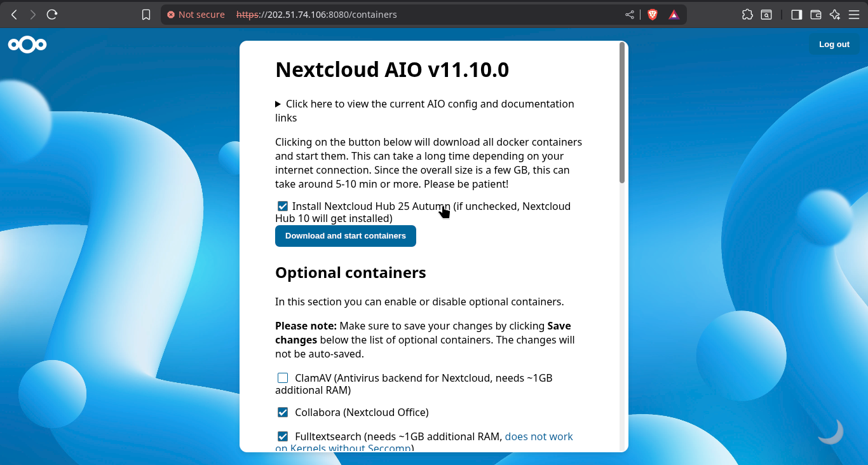Screen dimensions: 868x465
Task: Open the browser extensions puzzle icon
Action: coord(747,15)
